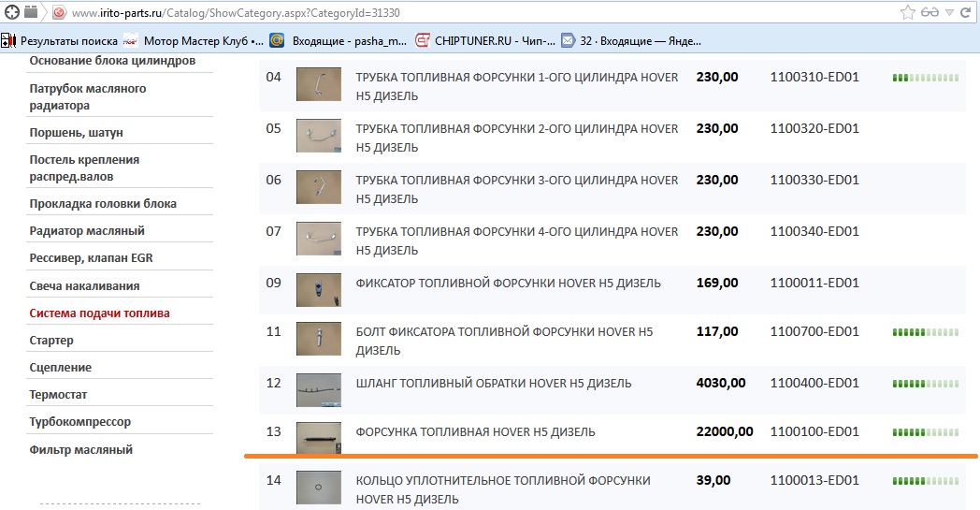Go to Термостат category
The height and width of the screenshot is (510, 980).
coord(58,395)
